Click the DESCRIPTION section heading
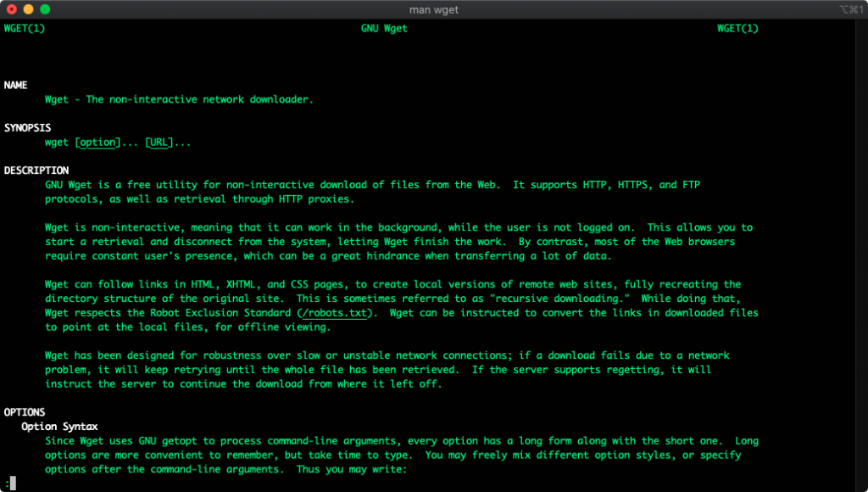The height and width of the screenshot is (492, 868). [36, 171]
